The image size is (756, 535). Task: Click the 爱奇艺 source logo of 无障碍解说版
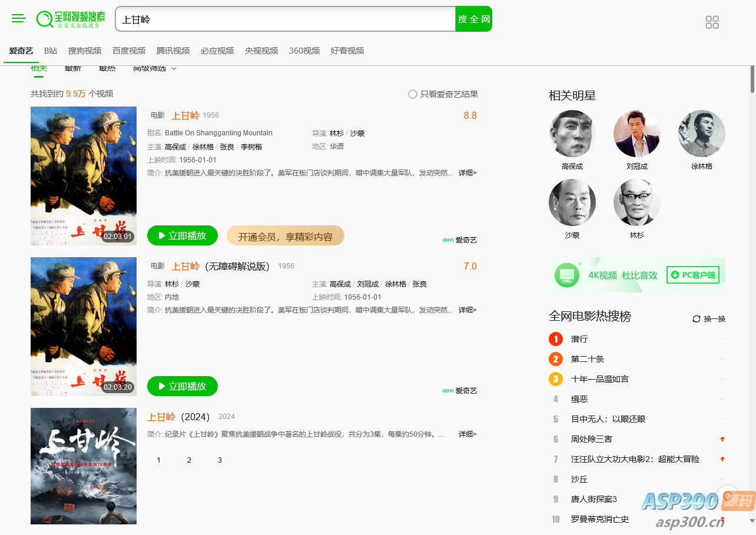click(460, 391)
